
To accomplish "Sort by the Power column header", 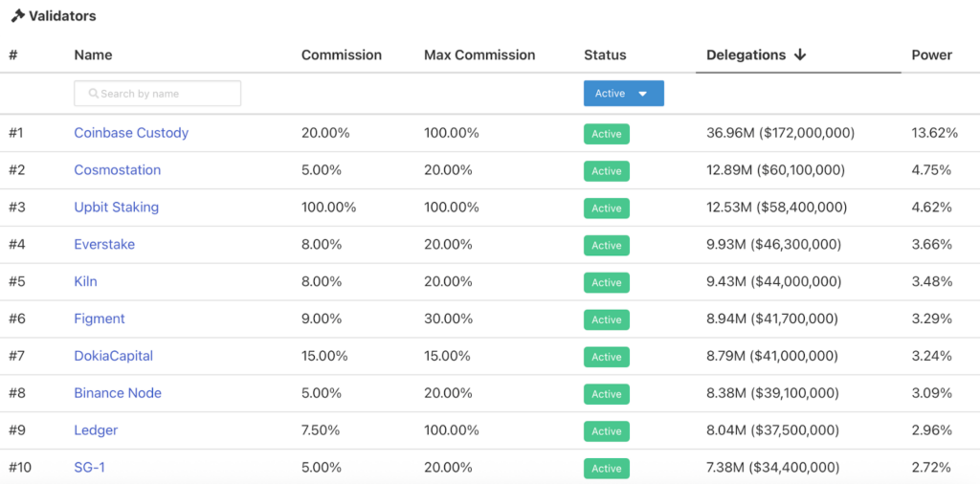I will click(x=932, y=55).
